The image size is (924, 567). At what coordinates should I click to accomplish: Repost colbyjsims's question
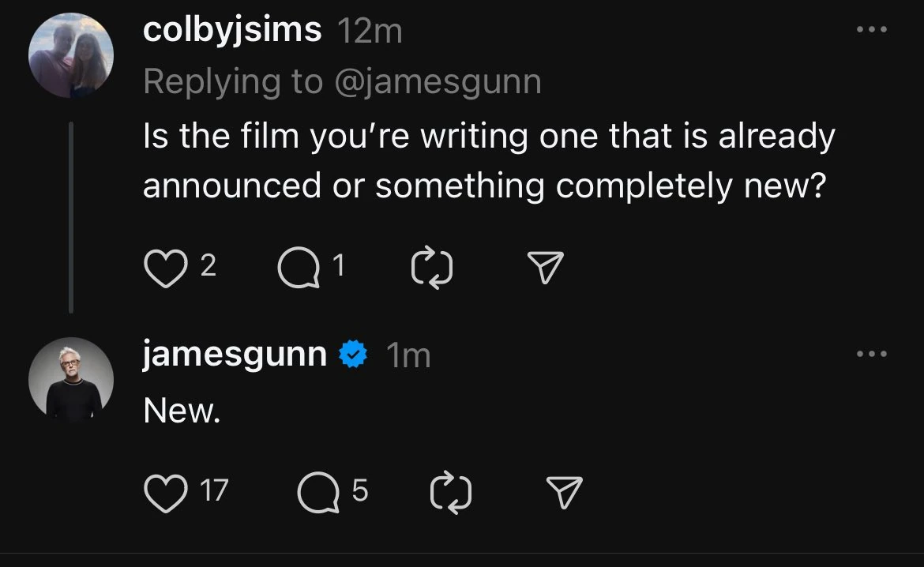tap(431, 268)
